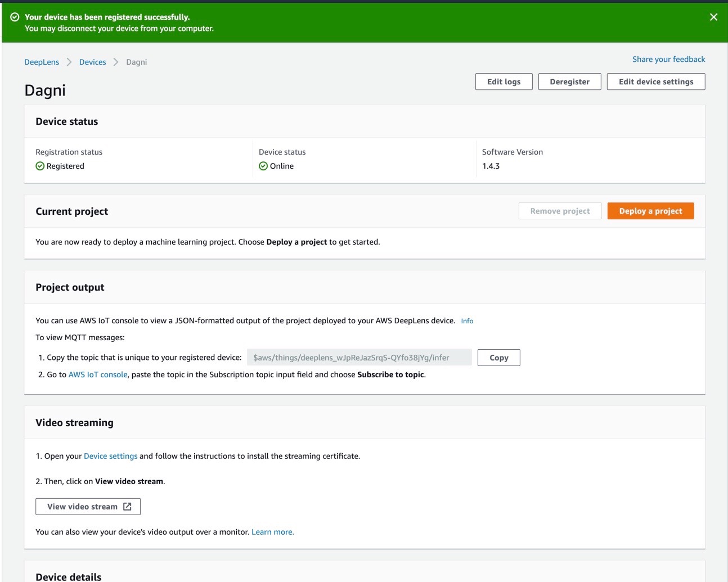Click Deploy a project button
The height and width of the screenshot is (582, 728).
click(x=651, y=211)
